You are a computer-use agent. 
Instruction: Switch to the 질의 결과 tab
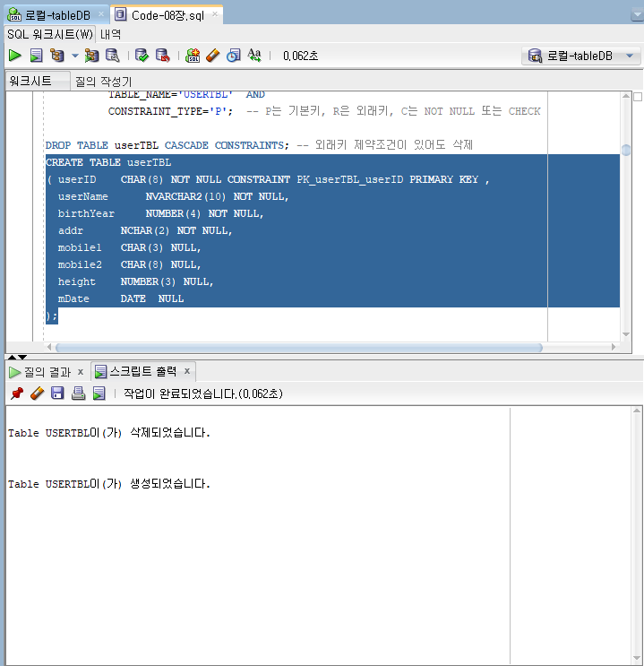[x=46, y=372]
